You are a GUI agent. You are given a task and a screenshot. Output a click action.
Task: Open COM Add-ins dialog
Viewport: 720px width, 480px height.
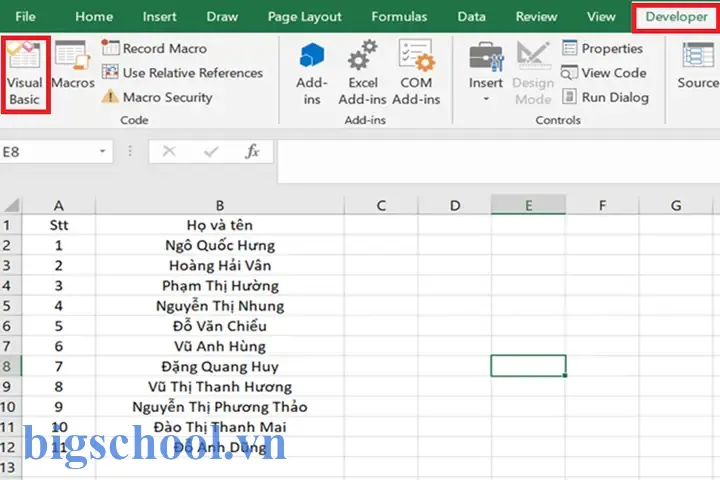click(x=416, y=73)
